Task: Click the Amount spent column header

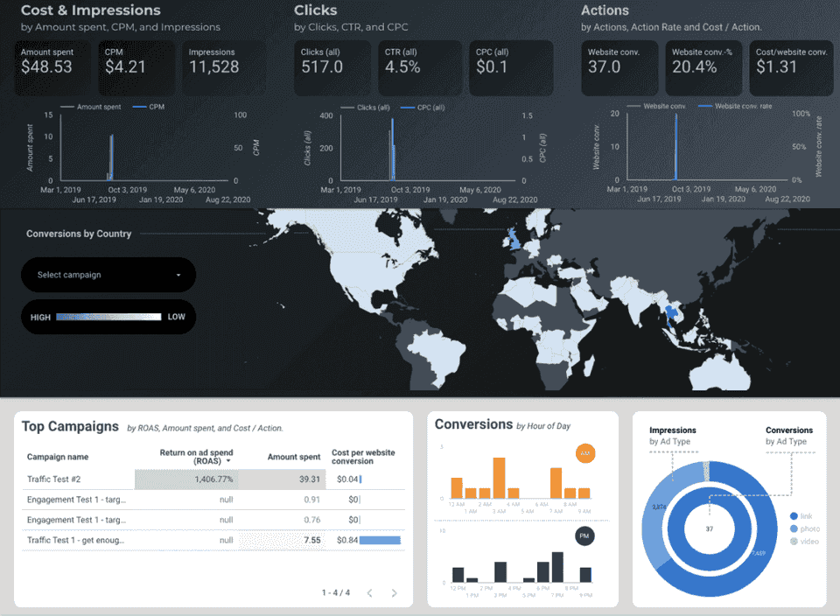Action: (294, 457)
